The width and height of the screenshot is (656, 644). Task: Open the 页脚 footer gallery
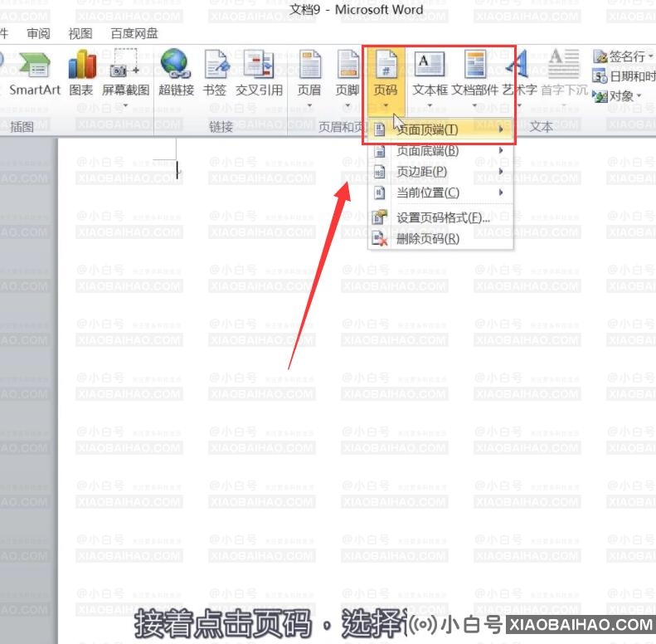point(347,78)
